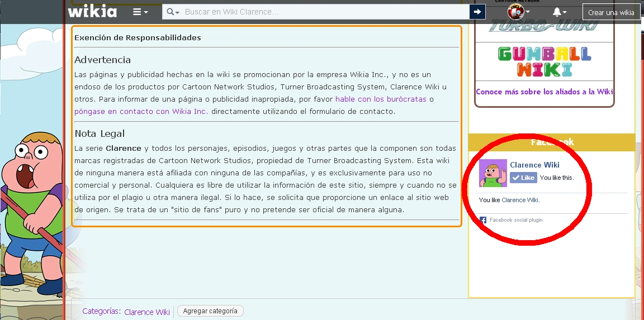This screenshot has height=320, width=644.
Task: Click the Agregar categoría button
Action: [x=210, y=311]
